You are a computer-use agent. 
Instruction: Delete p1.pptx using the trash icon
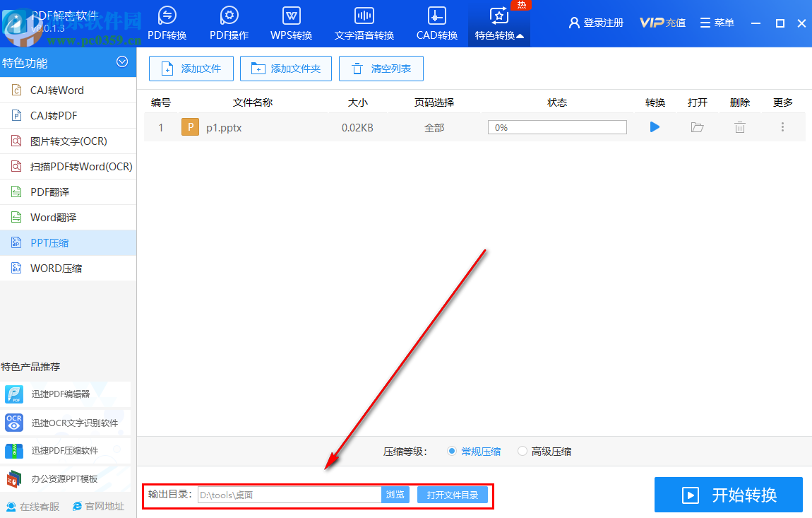click(739, 126)
